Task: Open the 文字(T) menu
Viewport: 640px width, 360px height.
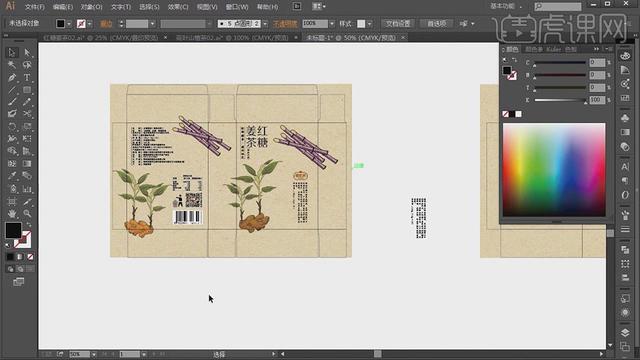Action: coord(121,7)
